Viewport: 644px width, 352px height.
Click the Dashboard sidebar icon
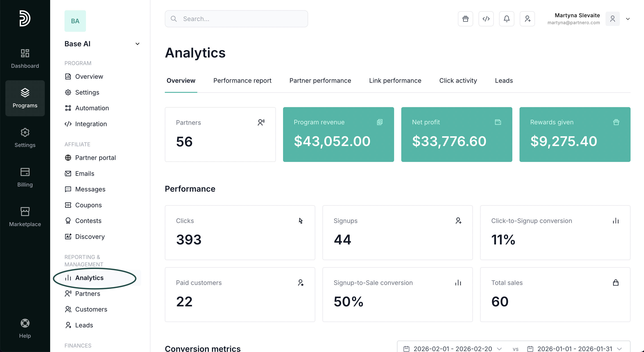click(25, 58)
